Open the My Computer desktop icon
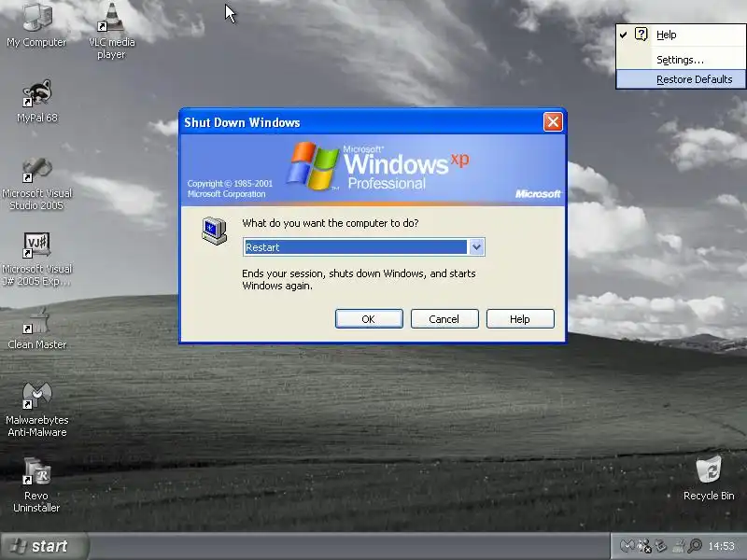This screenshot has width=747, height=560. pyautogui.click(x=36, y=25)
